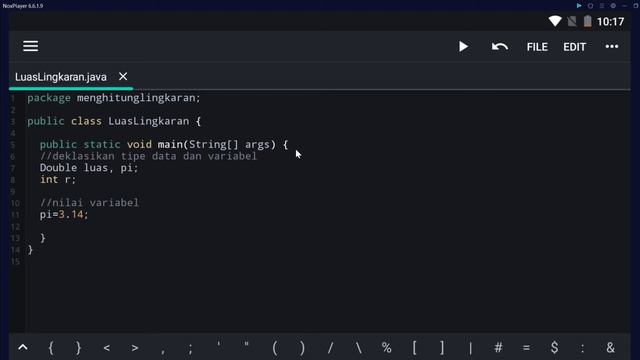Image resolution: width=640 pixels, height=360 pixels.
Task: Tap the battery status icon
Action: 587,21
